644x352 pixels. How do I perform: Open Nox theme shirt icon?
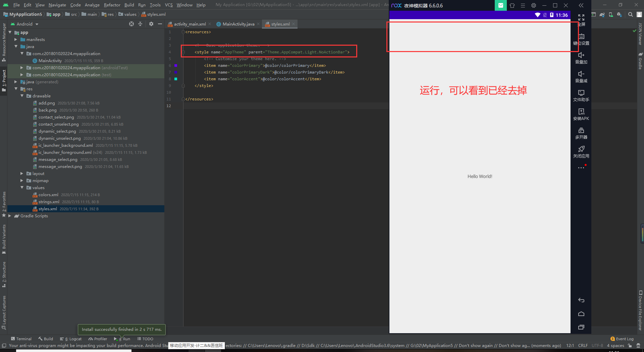coord(512,5)
